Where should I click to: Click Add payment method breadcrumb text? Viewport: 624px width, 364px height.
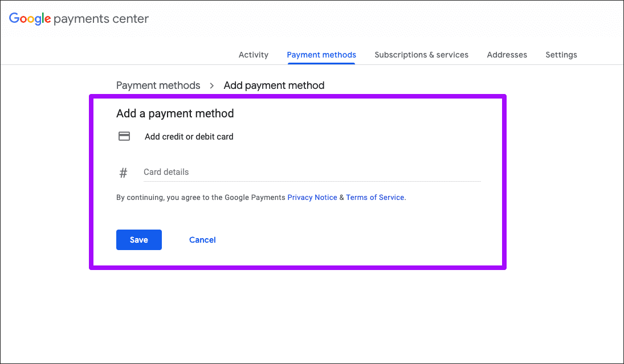coord(274,85)
